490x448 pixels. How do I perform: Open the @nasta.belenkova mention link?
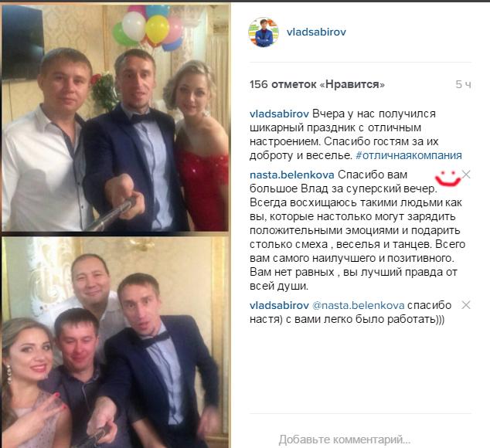(x=358, y=305)
